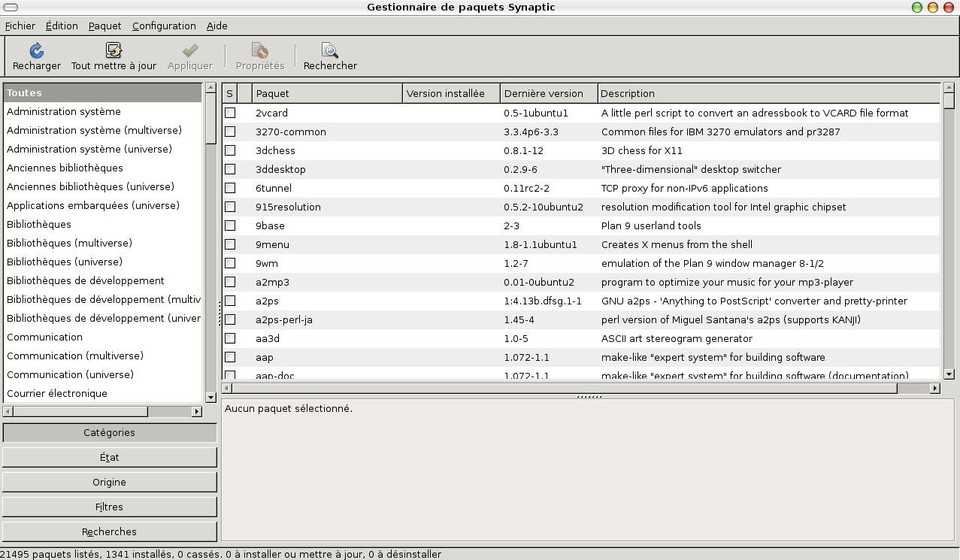The width and height of the screenshot is (960, 560).
Task: Select Applications embarquées (universe) category
Action: point(102,205)
